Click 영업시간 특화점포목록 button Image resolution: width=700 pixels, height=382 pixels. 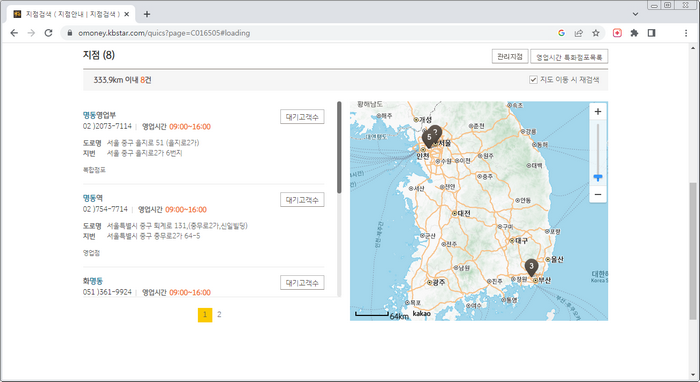click(x=569, y=57)
